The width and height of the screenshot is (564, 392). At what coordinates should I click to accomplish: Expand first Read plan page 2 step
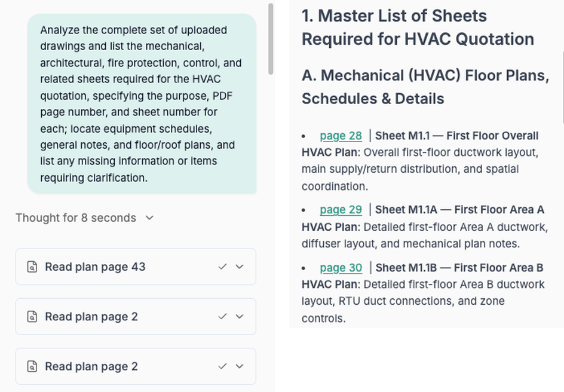pos(240,316)
